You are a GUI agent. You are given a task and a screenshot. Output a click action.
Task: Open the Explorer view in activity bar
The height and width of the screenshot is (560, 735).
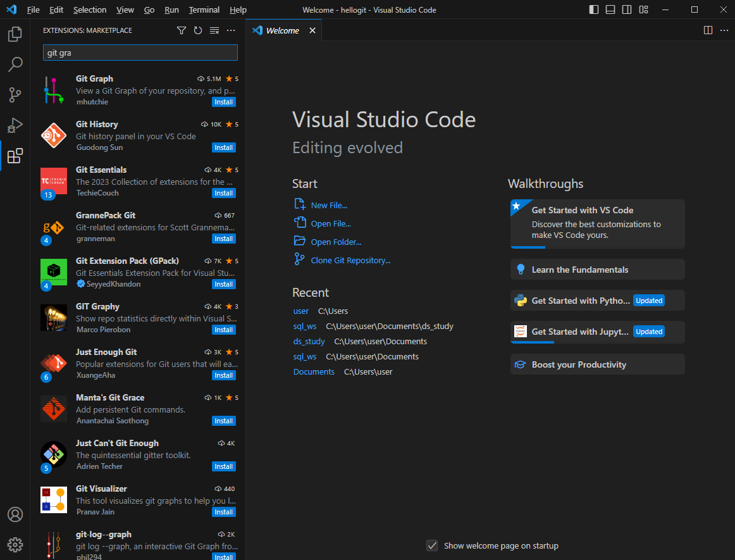15,34
